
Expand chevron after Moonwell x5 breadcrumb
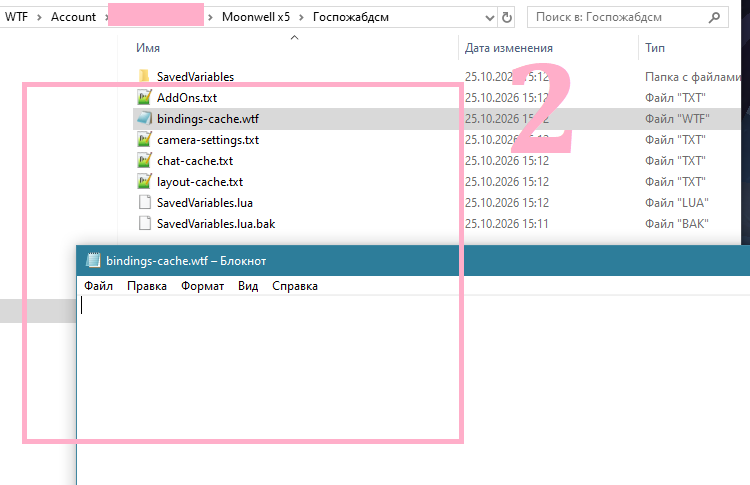pos(301,18)
